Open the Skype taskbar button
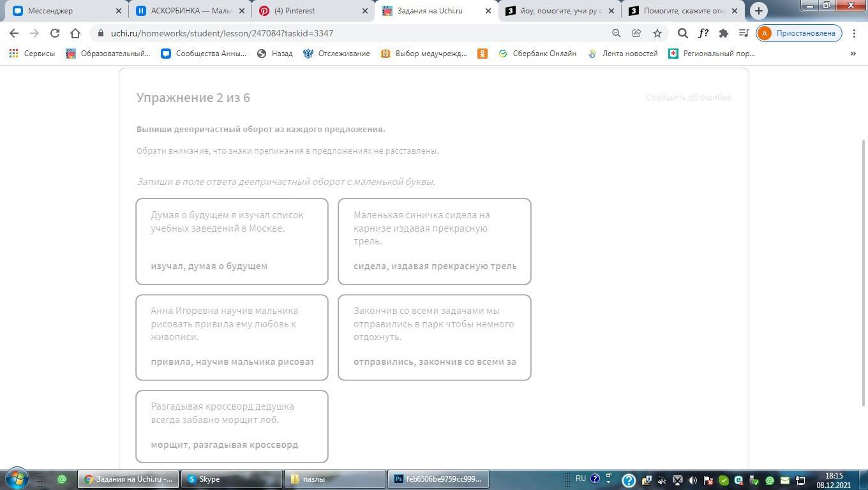The image size is (868, 490). 231,479
